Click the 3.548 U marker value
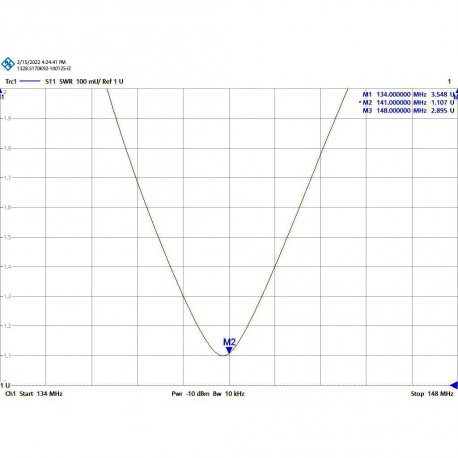Image resolution: width=458 pixels, height=458 pixels. [443, 95]
